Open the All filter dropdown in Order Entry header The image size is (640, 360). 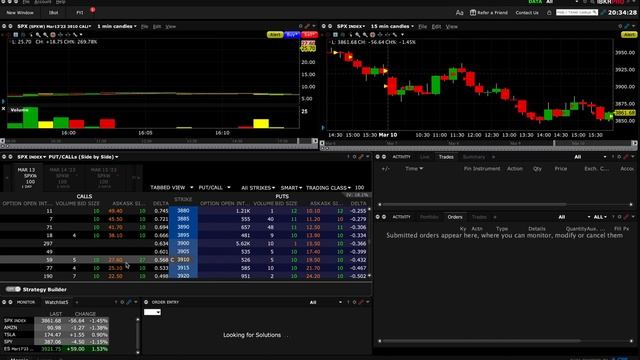point(325,302)
